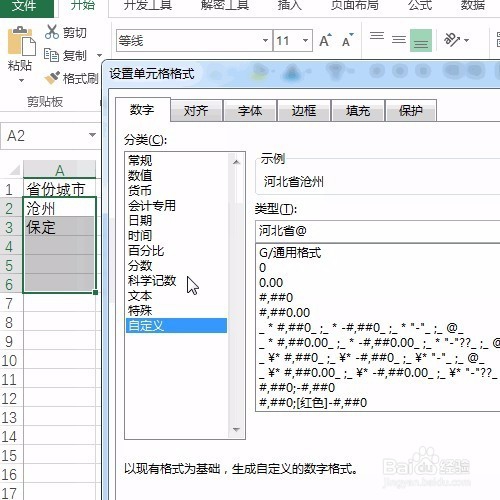Select the 会计专用 category
Viewport: 500px width, 500px height.
(177, 205)
